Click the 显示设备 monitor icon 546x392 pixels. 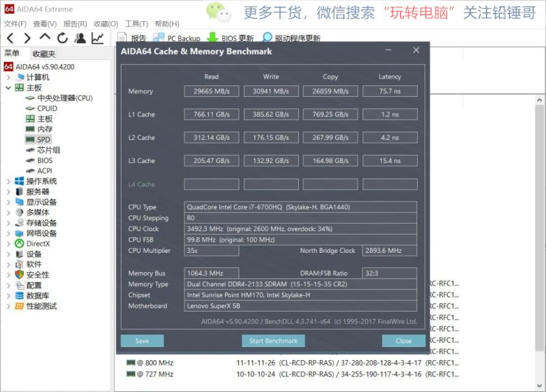pyautogui.click(x=20, y=202)
